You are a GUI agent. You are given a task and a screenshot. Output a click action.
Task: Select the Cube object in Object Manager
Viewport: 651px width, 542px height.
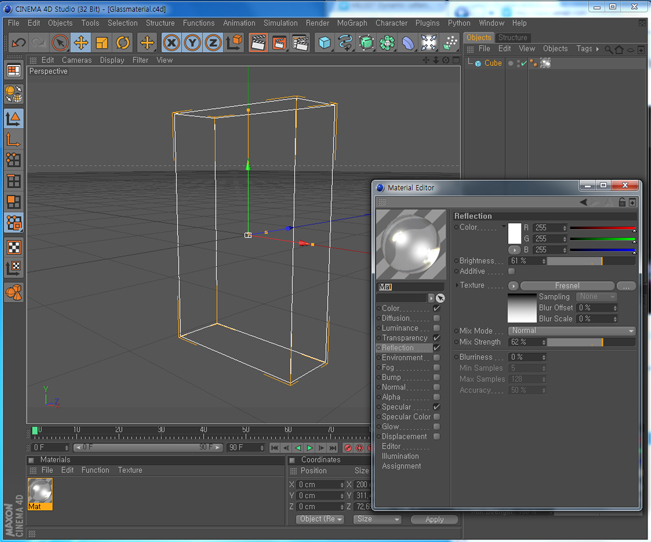click(493, 63)
